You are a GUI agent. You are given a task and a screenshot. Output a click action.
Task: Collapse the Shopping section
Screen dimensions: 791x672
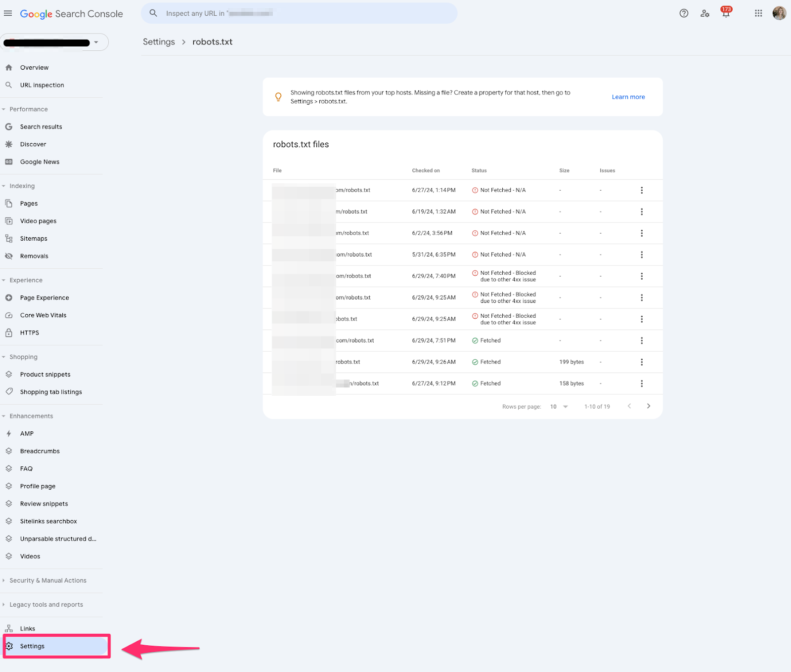(3, 357)
